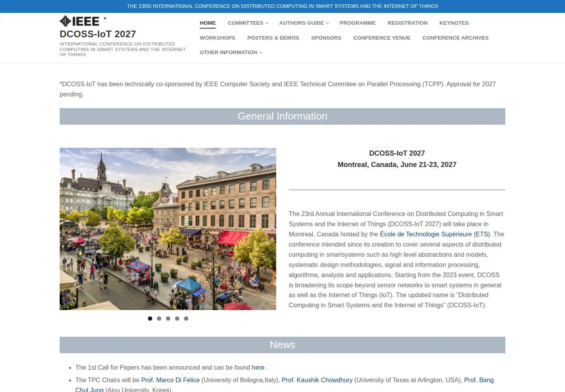Go to the Home menu item
The height and width of the screenshot is (392, 565).
(208, 23)
